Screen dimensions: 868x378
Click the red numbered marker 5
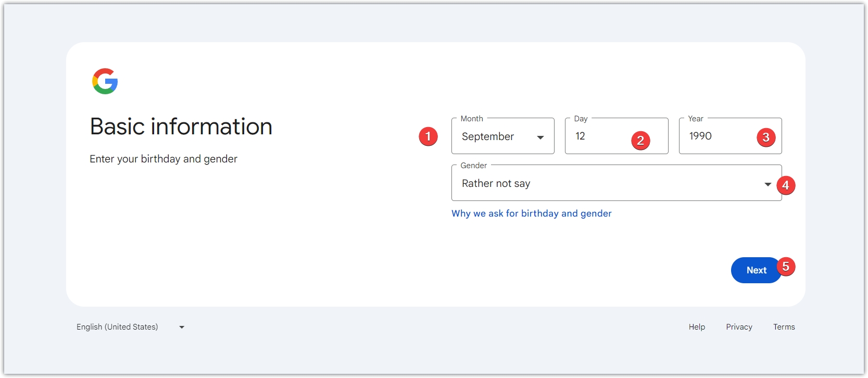786,267
